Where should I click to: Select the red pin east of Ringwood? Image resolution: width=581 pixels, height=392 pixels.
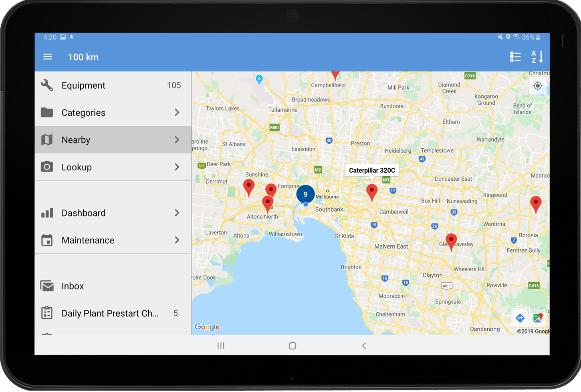pyautogui.click(x=536, y=204)
